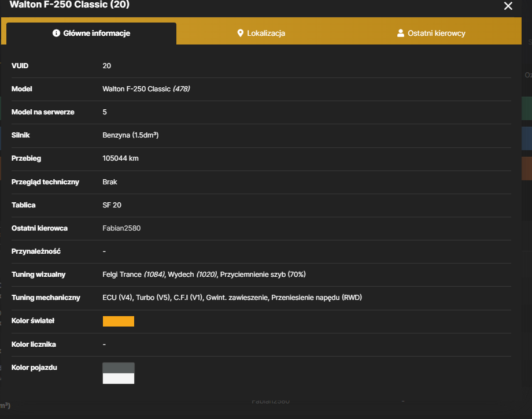Click the Kolor licznika label

pyautogui.click(x=34, y=344)
